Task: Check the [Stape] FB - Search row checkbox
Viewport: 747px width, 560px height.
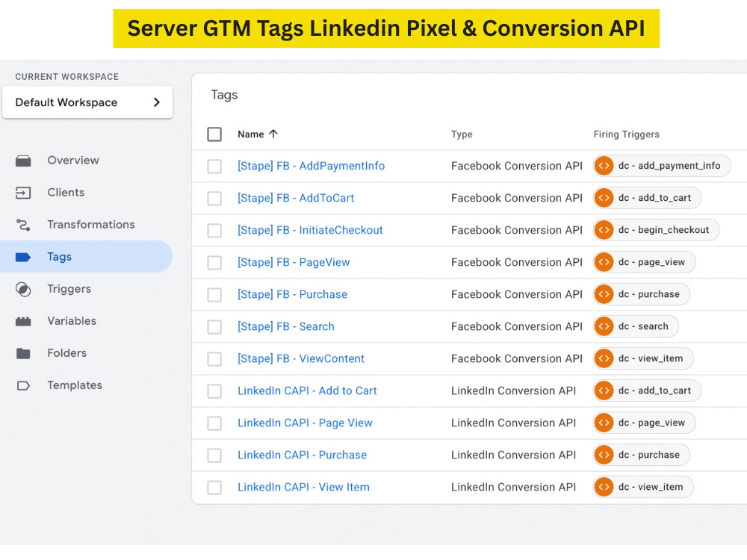Action: [x=214, y=327]
